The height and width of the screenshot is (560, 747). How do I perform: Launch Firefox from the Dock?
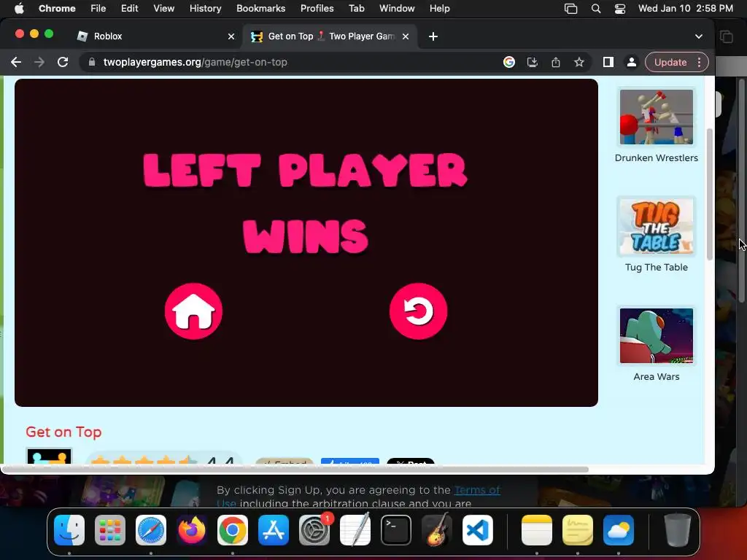click(x=192, y=530)
